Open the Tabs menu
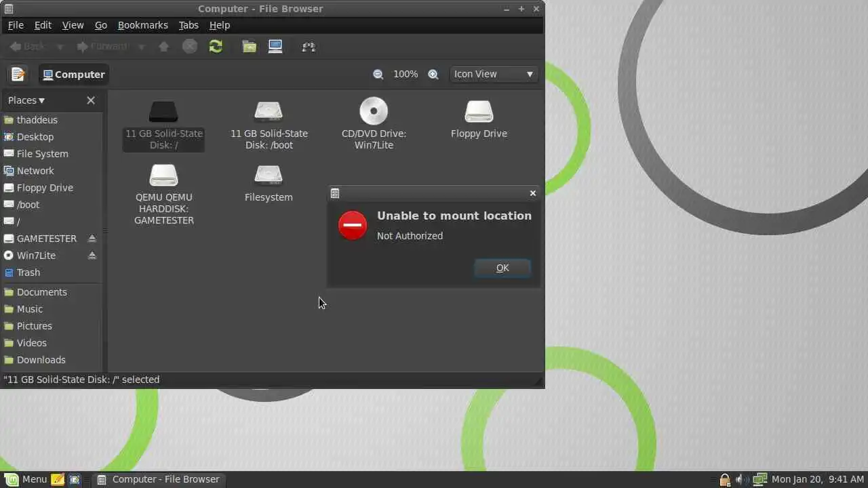This screenshot has width=868, height=488. pyautogui.click(x=189, y=25)
